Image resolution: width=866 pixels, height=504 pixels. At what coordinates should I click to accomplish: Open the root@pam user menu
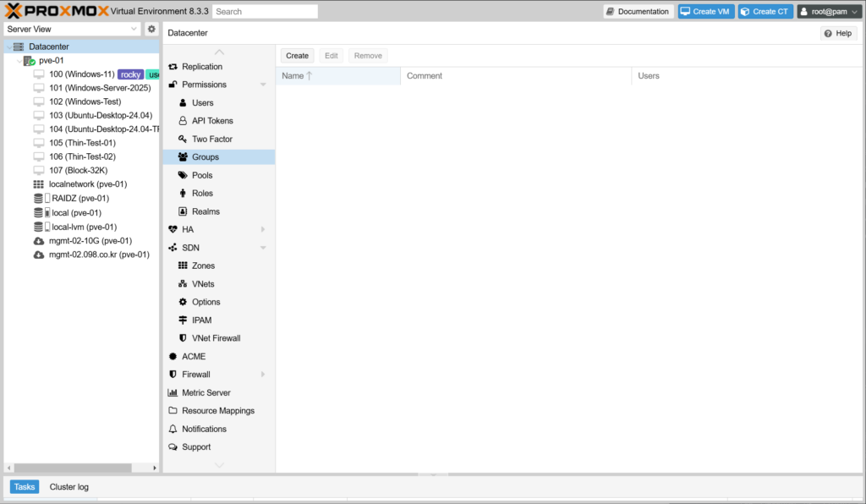[x=829, y=12]
